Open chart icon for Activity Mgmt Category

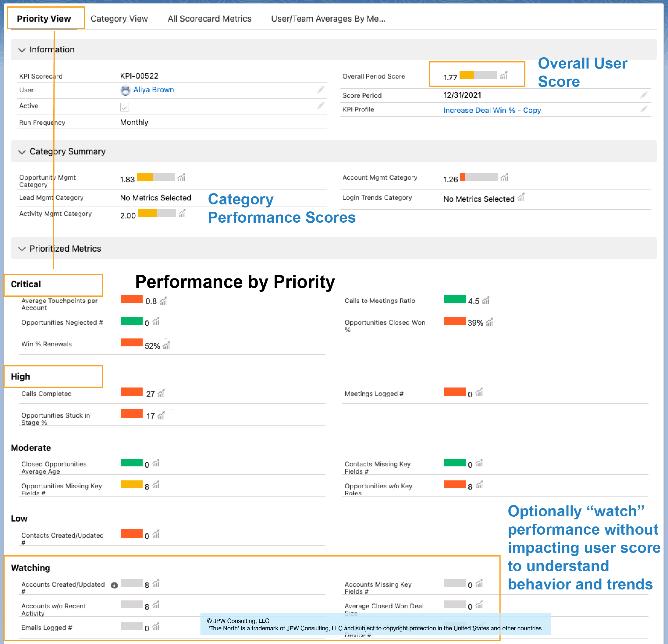coord(182,213)
